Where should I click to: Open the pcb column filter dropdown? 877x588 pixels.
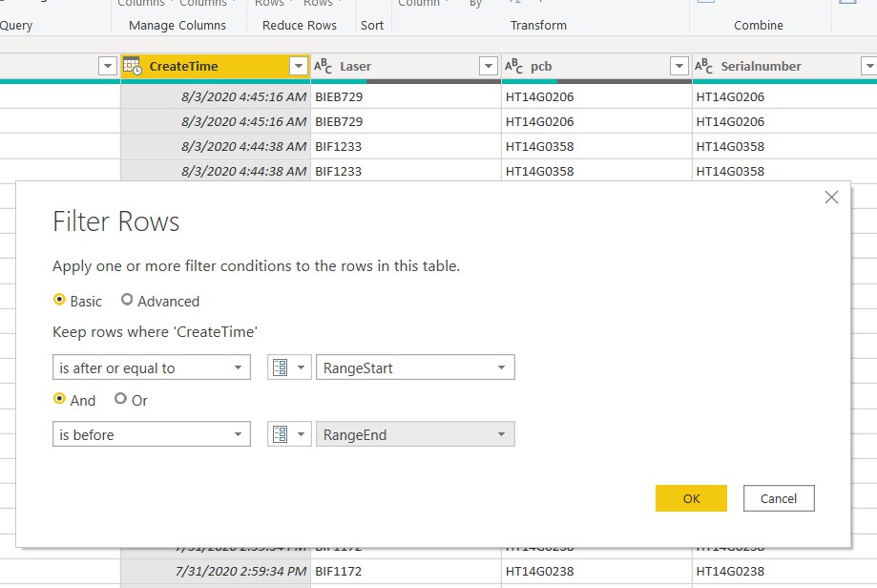click(x=679, y=66)
